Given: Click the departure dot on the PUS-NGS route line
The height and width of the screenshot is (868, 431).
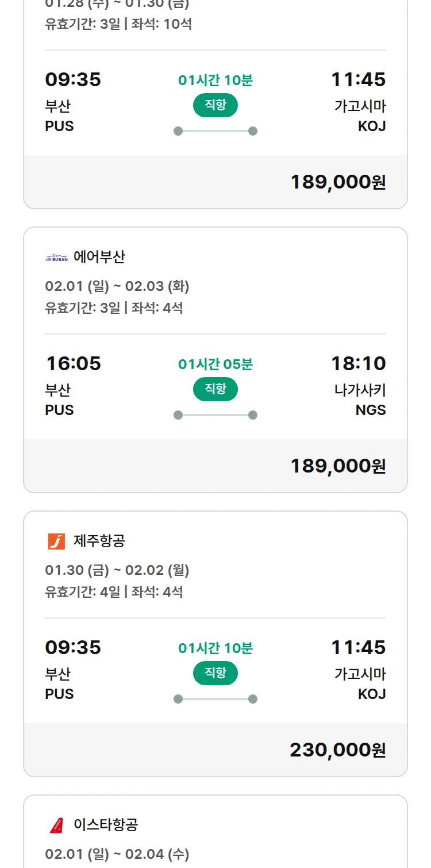Looking at the screenshot, I should coord(177,413).
